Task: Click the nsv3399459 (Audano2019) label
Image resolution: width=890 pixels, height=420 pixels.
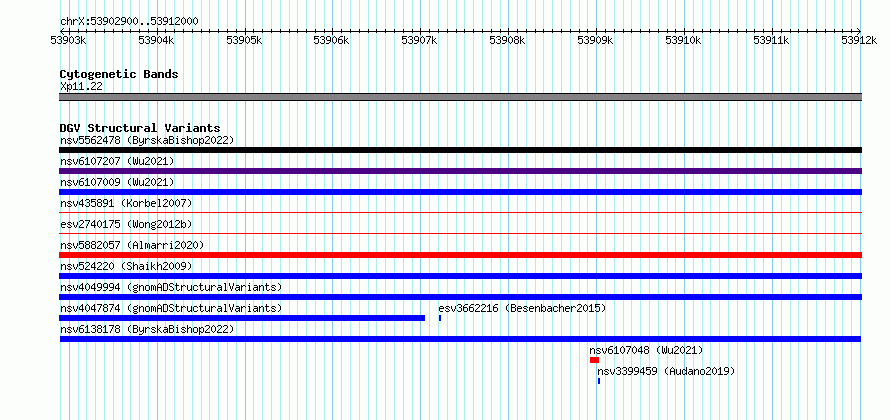Action: [x=666, y=371]
